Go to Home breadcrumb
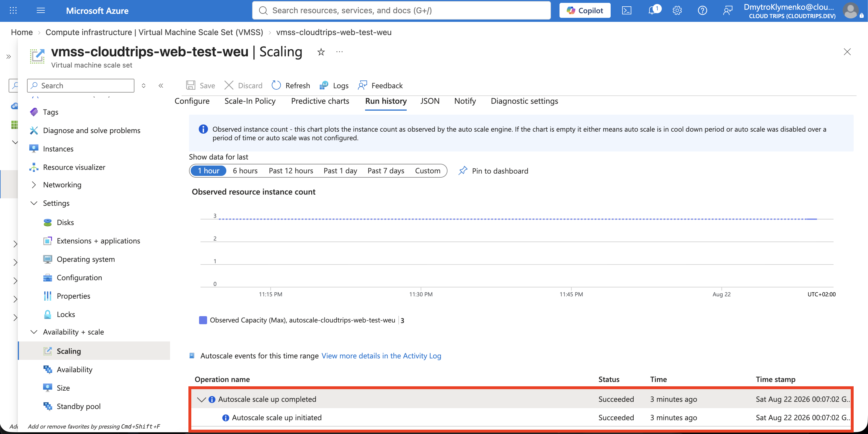This screenshot has width=868, height=434. (x=22, y=32)
